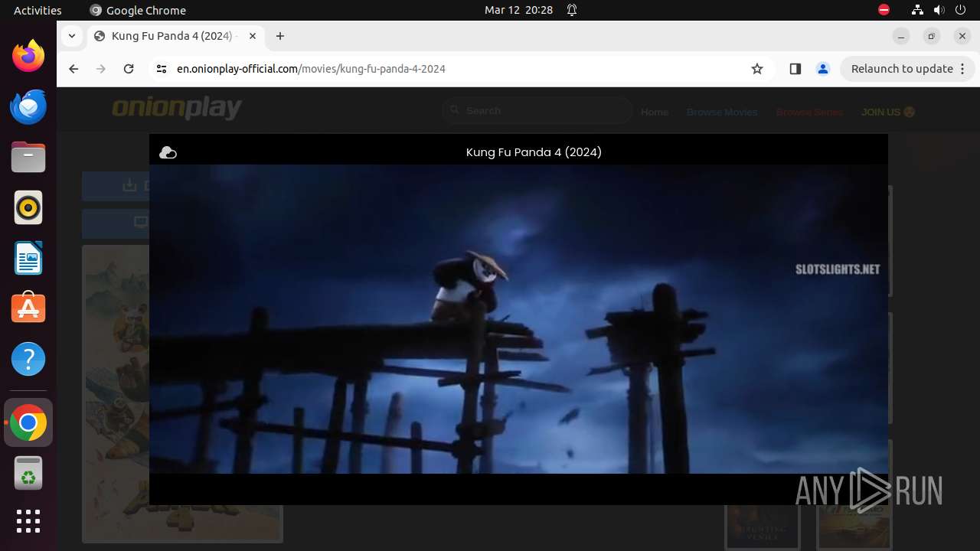This screenshot has width=980, height=551.
Task: Close the Kung Fu Panda 4 tab
Action: coord(253,36)
